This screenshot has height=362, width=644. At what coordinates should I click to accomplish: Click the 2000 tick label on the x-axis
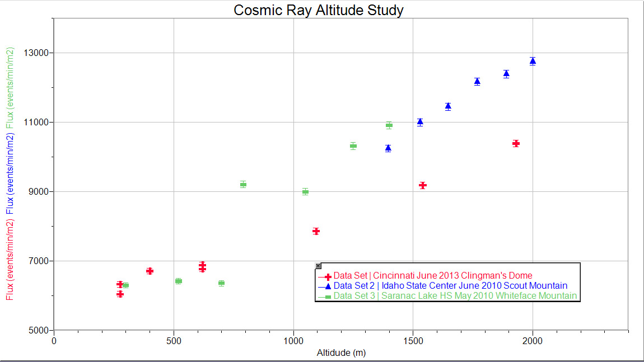click(x=532, y=341)
